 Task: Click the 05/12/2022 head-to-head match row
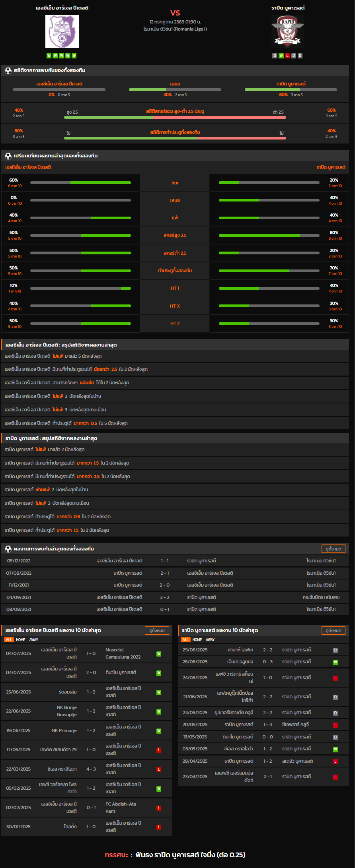175,561
